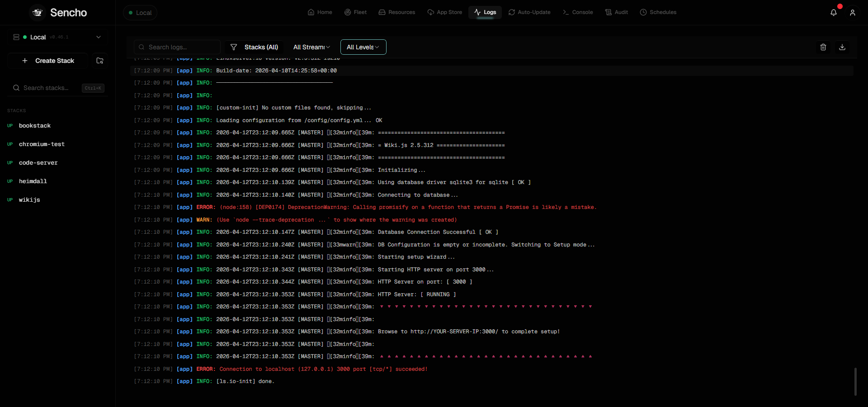Open Auto-Update tab
The width and height of the screenshot is (868, 407).
[529, 12]
